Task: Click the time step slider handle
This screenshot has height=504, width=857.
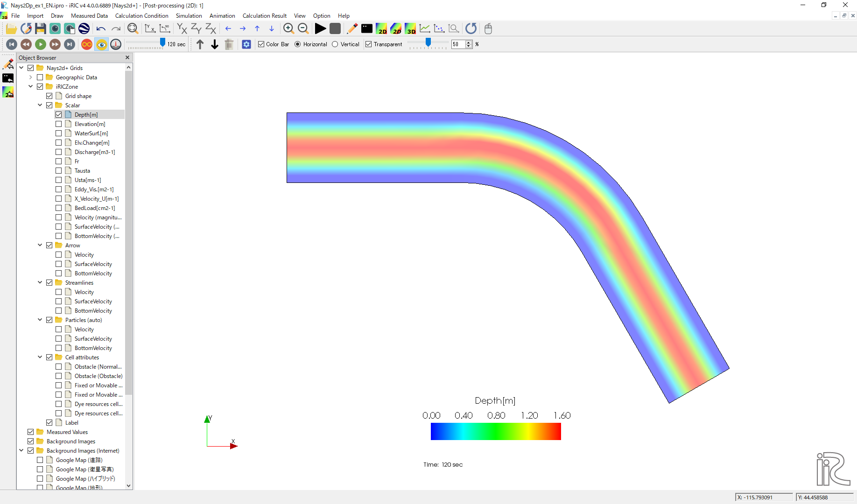Action: coord(162,43)
